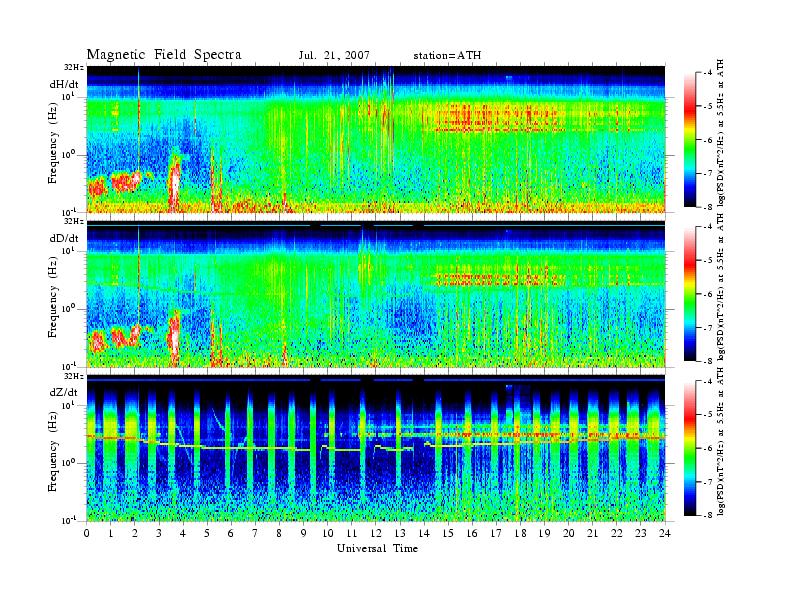Select the date "Jul. 21, 2007"
The width and height of the screenshot is (792, 612).
tap(334, 55)
